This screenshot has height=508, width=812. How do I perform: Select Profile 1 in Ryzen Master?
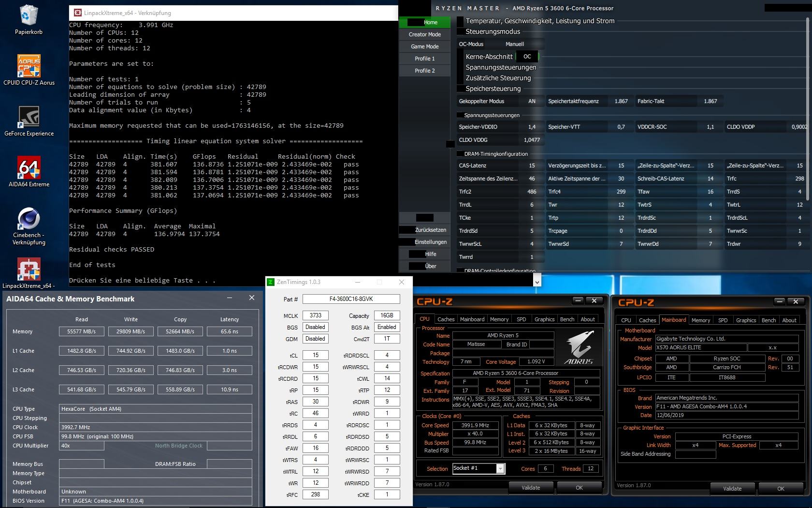[x=425, y=59]
